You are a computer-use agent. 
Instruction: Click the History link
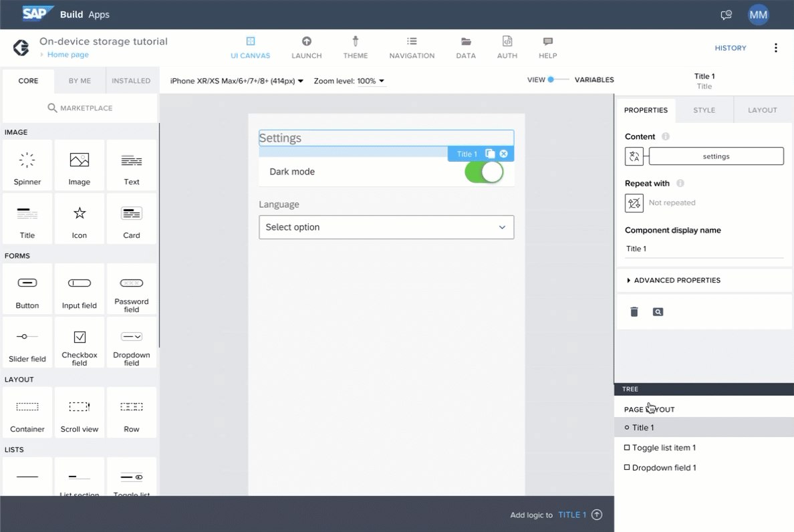(731, 48)
